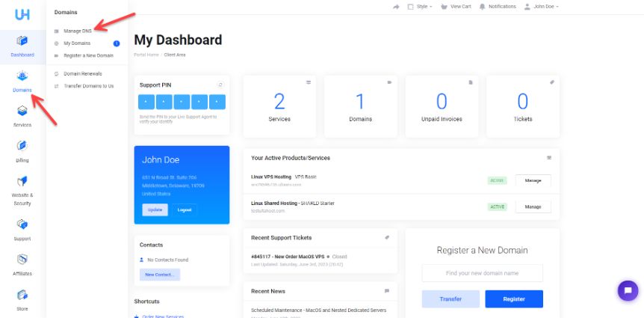Open Website & Security sidebar section
The image size is (644, 318).
pos(22,191)
